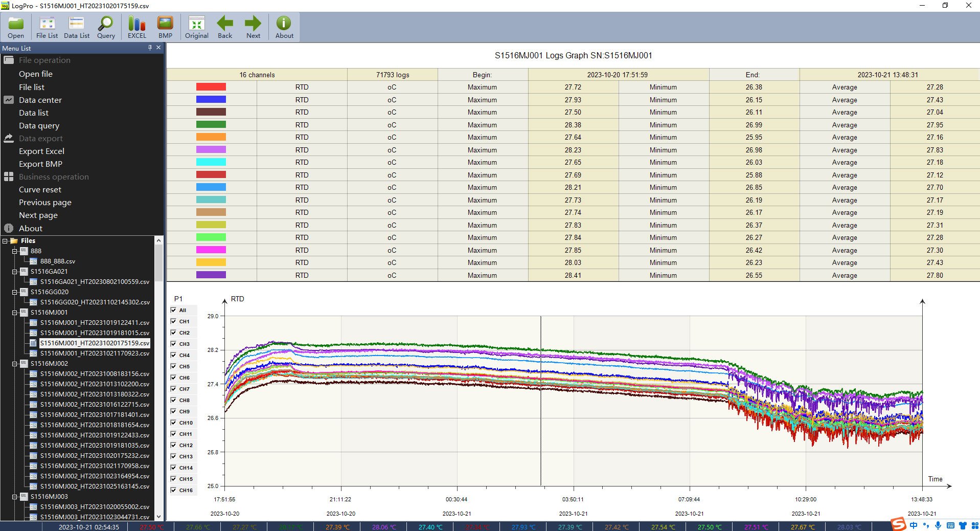Uncheck the CH1 channel checkbox
The height and width of the screenshot is (531, 980).
174,321
